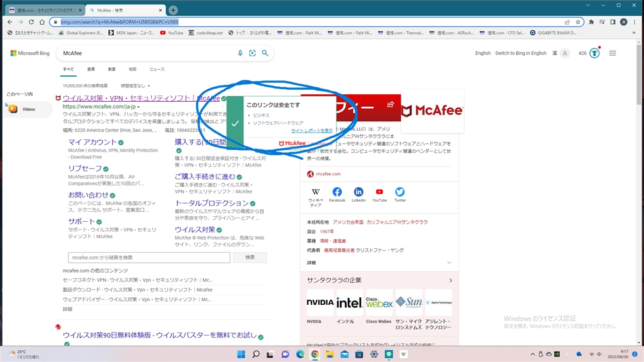Image resolution: width=644 pixels, height=362 pixels.
Task: Open File Explorer from taskbar
Action: (x=330, y=354)
